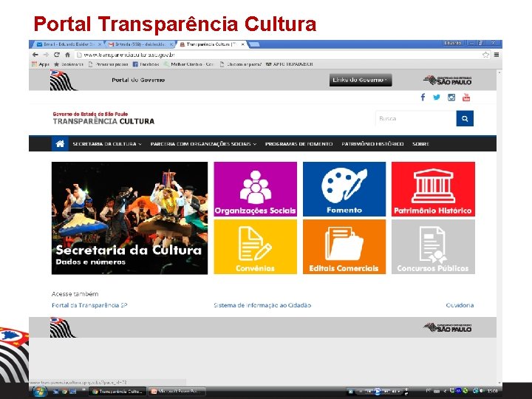Open the Chrome menu hamburger icon

point(497,55)
